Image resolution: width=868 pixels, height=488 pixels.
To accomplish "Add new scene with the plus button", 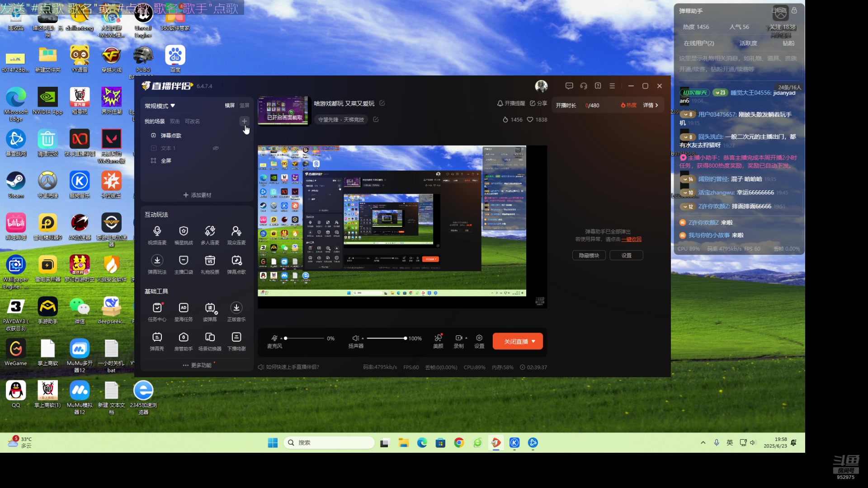I will pos(244,121).
